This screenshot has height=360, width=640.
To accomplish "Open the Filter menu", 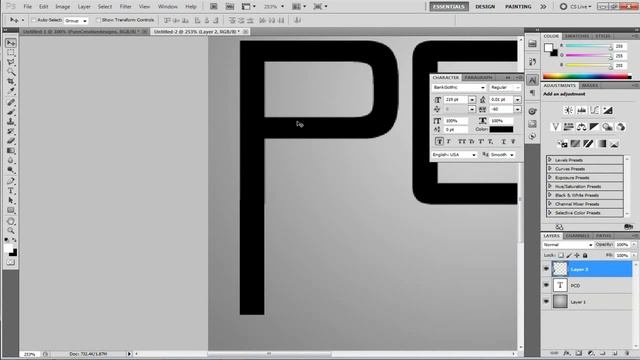I will 125,7.
